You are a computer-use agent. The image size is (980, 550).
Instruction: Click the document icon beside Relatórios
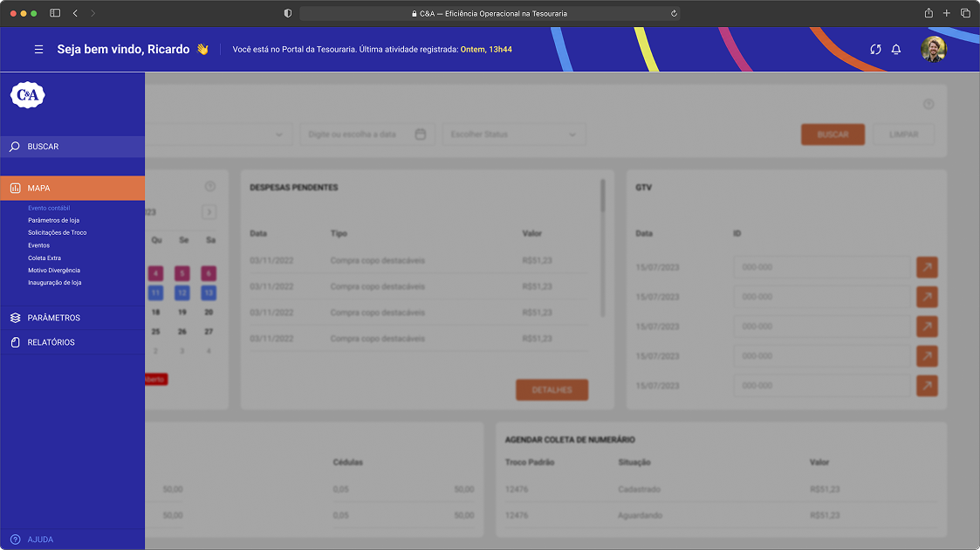(x=15, y=342)
